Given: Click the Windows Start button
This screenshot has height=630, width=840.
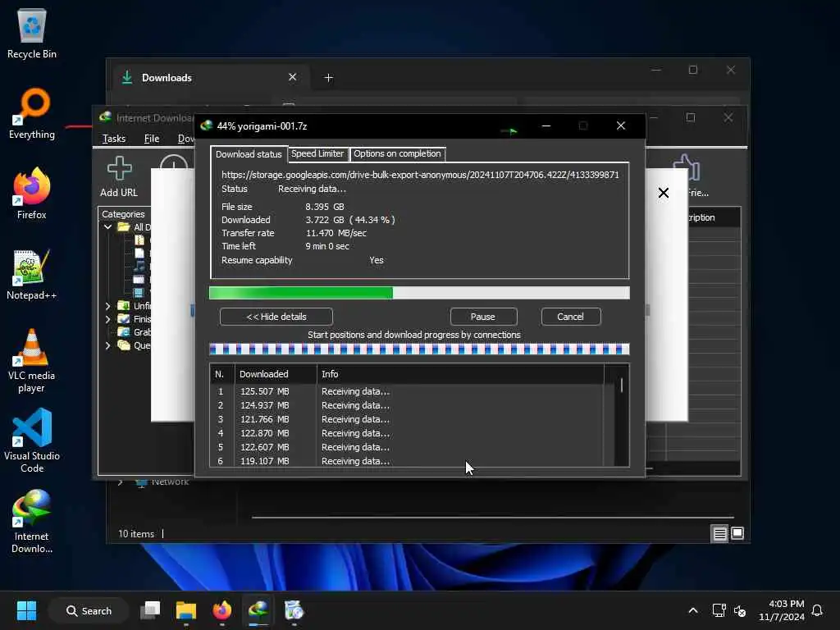Looking at the screenshot, I should point(26,610).
